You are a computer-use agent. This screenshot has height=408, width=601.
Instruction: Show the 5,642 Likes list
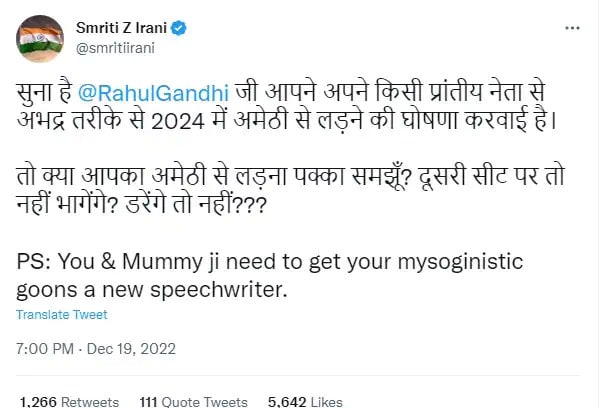pyautogui.click(x=305, y=399)
